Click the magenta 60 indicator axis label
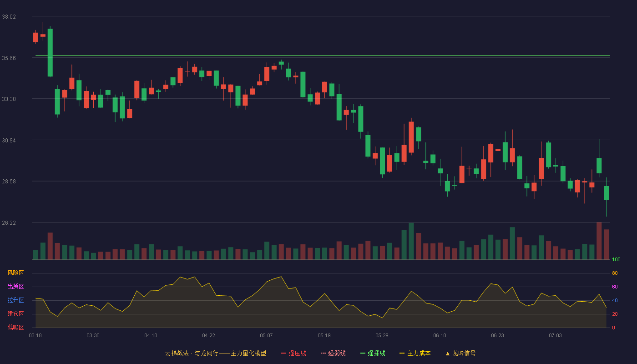 [x=615, y=287]
